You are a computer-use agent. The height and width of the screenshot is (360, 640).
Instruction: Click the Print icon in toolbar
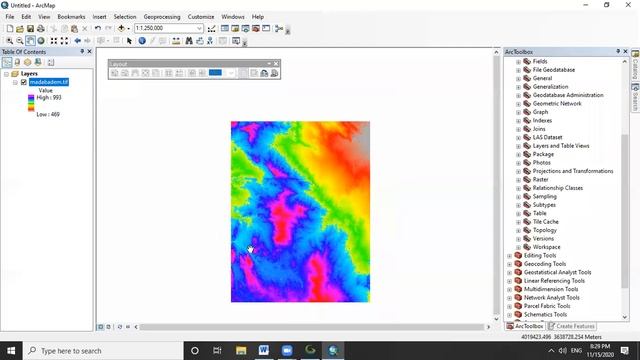[41, 29]
